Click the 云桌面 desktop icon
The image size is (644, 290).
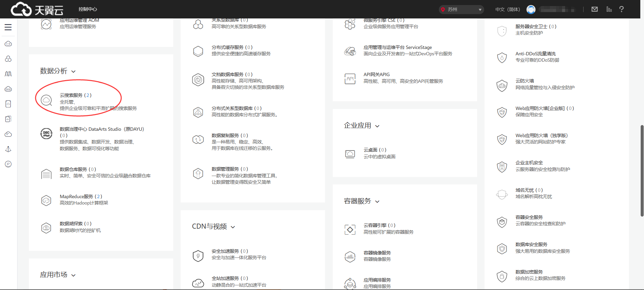coord(350,154)
